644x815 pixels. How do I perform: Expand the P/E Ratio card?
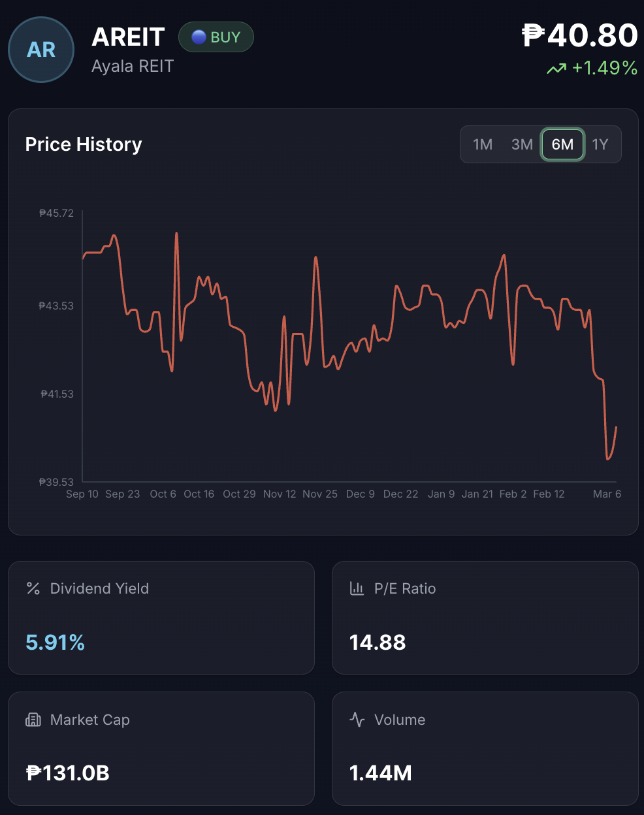(x=485, y=617)
